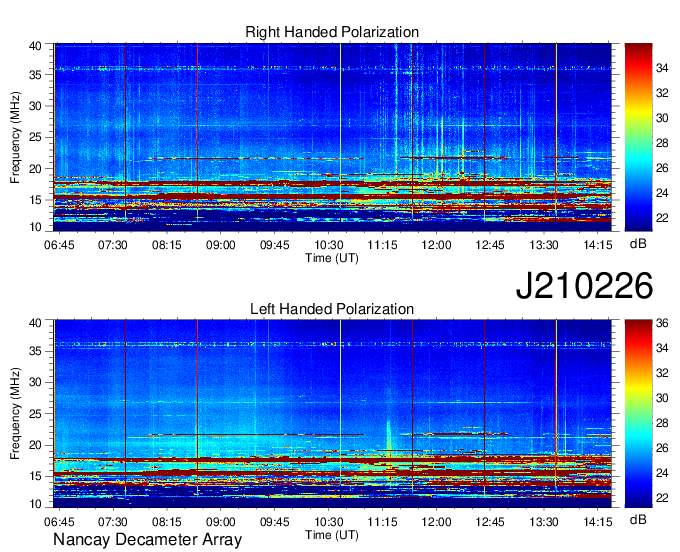Click 07:30 time tick under Right Handed plot
Screen dimensions: 680x552
(113, 245)
